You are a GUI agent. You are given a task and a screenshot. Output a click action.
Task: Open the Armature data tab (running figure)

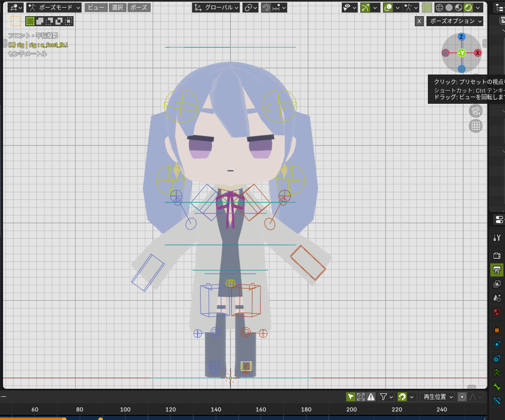tap(497, 373)
